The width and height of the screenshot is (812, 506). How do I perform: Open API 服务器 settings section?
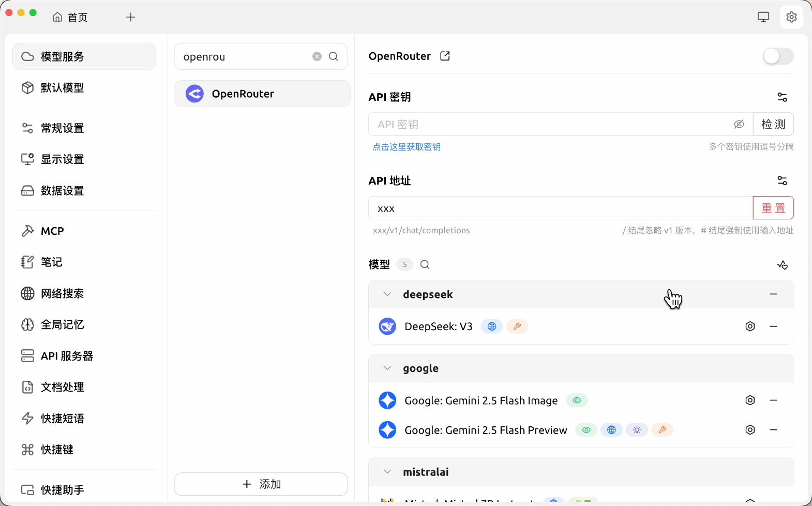pyautogui.click(x=84, y=356)
